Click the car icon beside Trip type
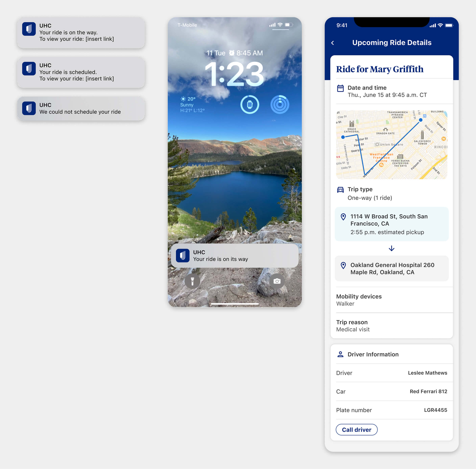476x469 pixels. point(340,190)
